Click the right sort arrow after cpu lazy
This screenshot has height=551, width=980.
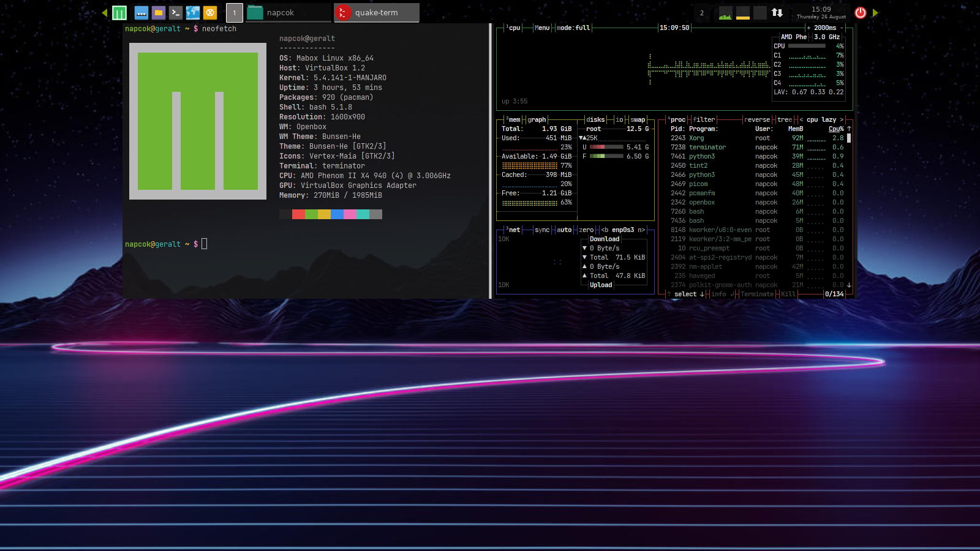842,119
